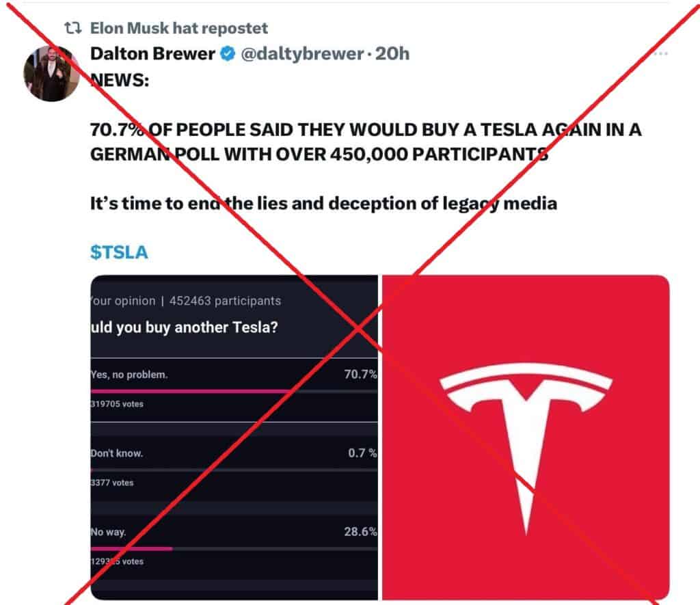Open Dalton Brewer's profile avatar
The image size is (700, 605).
(51, 73)
